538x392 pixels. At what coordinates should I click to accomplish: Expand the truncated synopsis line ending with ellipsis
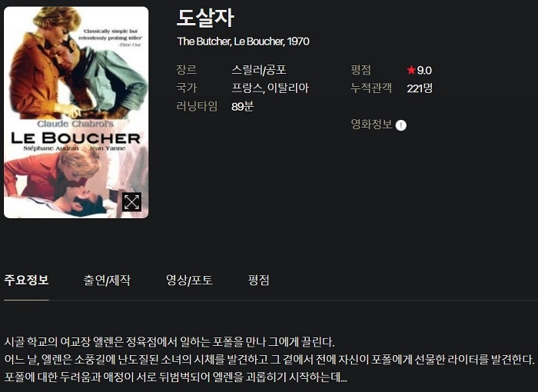176,377
